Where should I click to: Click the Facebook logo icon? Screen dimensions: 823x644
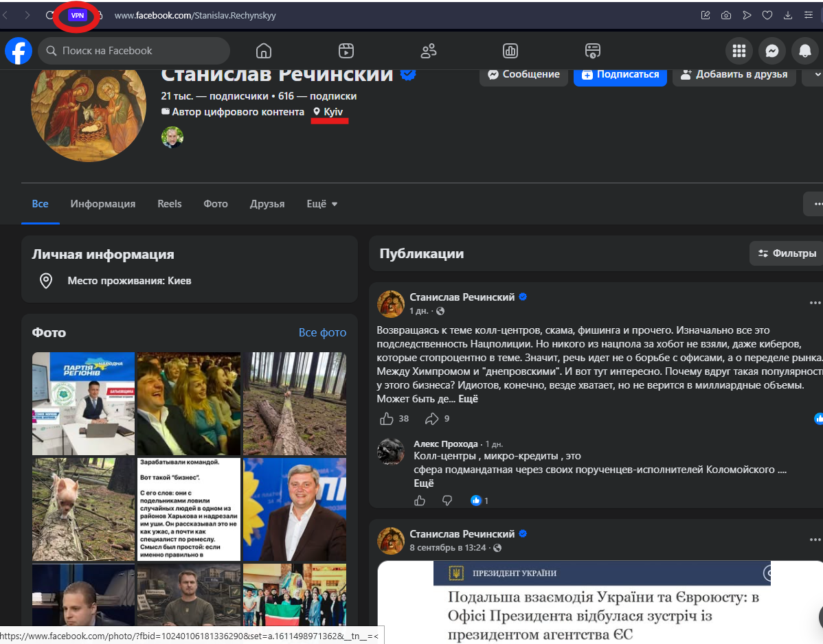coord(19,51)
